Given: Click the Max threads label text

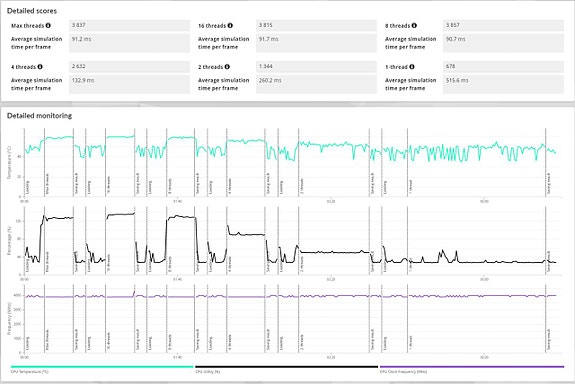Looking at the screenshot, I should [28, 26].
